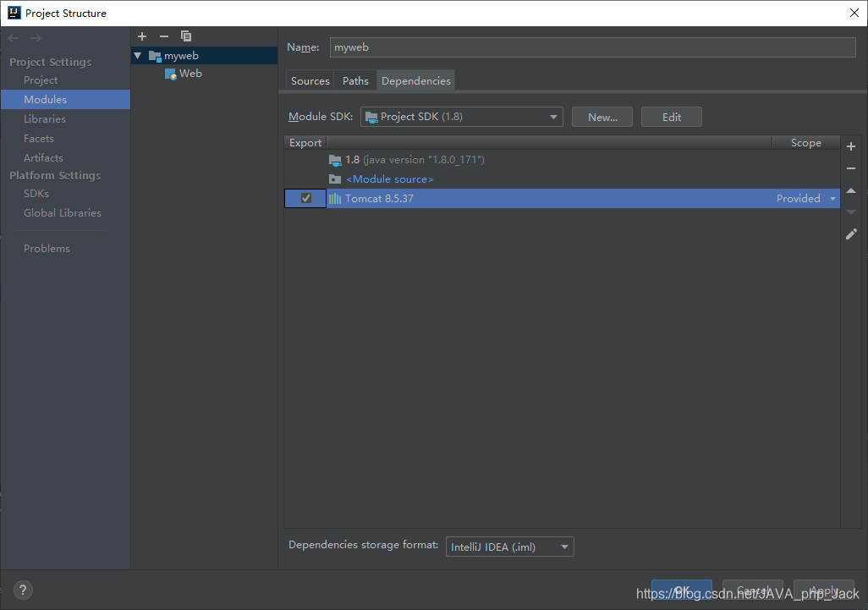Click the Tomcat library icon

(x=335, y=199)
